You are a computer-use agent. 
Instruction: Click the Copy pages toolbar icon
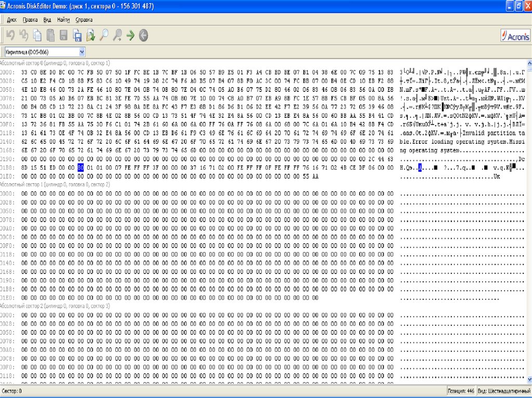point(37,35)
